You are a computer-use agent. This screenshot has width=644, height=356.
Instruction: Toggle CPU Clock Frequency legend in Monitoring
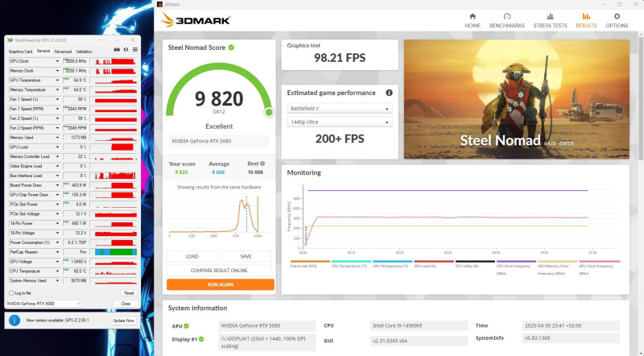(516, 267)
